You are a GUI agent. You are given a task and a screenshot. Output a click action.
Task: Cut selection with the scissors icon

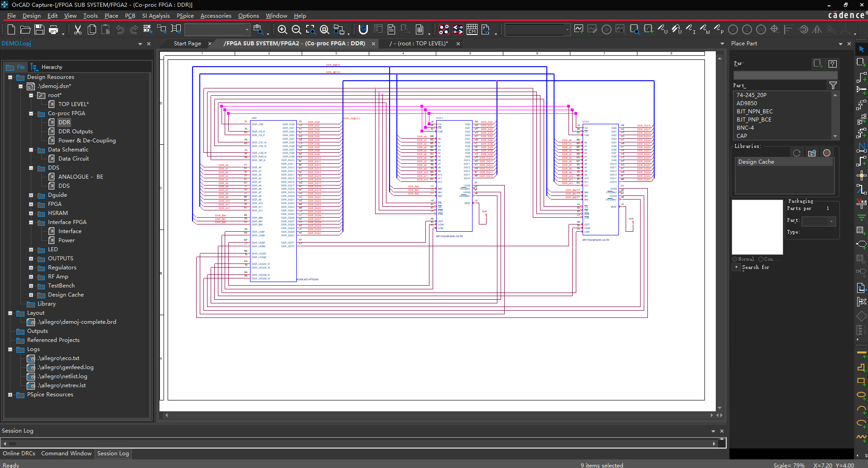(x=78, y=30)
